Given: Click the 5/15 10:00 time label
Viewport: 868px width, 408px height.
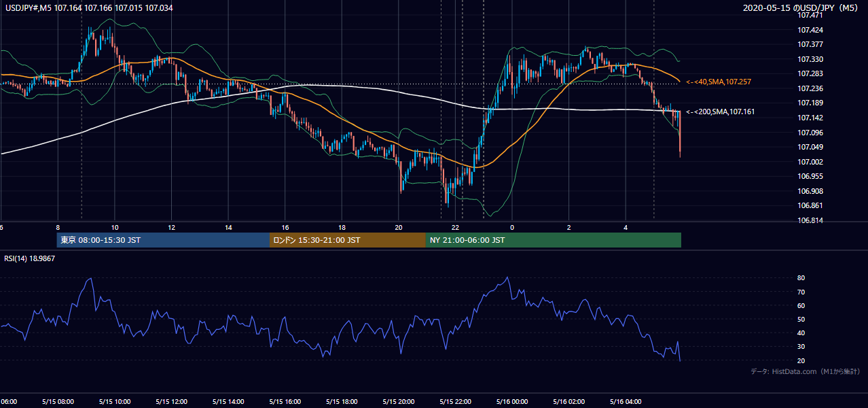Looking at the screenshot, I should [114, 402].
